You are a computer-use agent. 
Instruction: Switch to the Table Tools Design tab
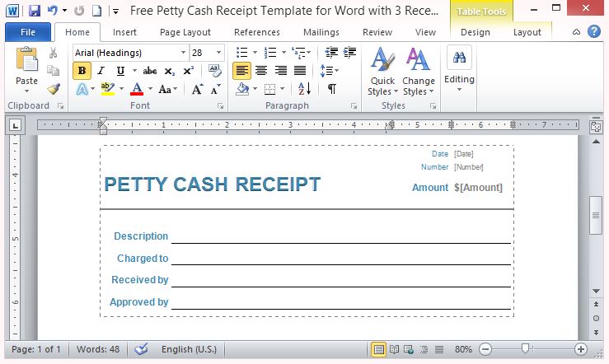point(475,32)
